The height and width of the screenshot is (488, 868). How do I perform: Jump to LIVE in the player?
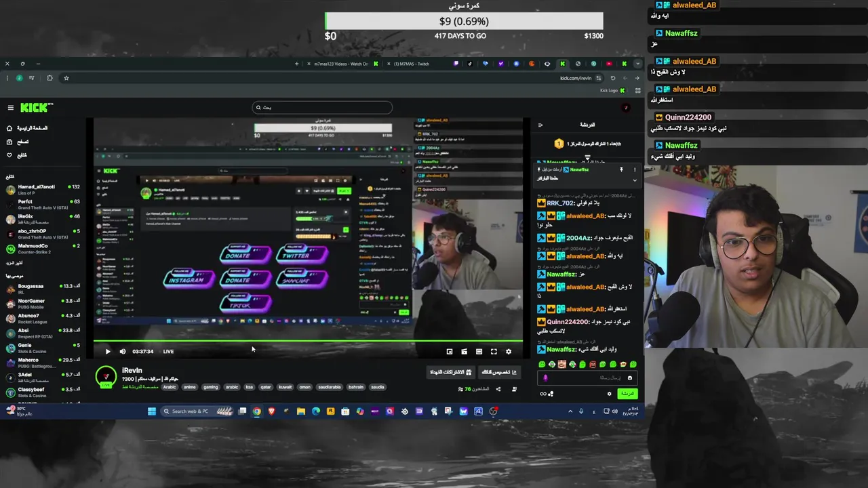pos(168,351)
